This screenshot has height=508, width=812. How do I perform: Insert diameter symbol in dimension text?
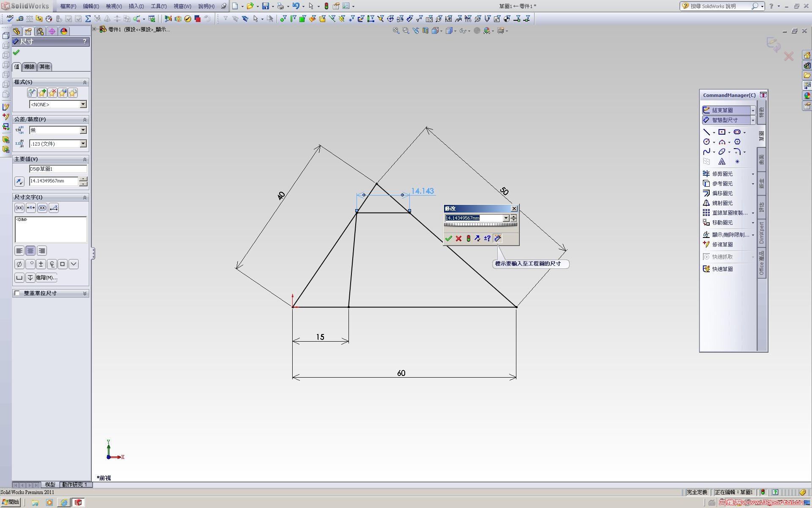(x=19, y=264)
